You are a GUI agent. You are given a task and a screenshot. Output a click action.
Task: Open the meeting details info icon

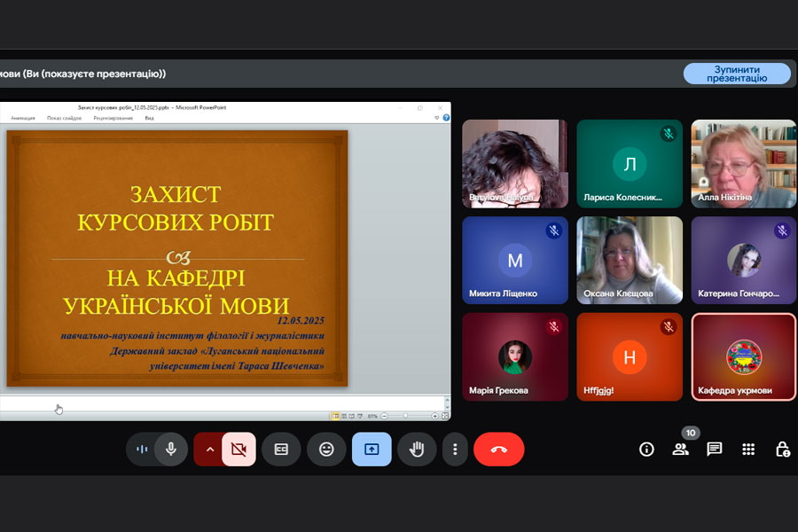(x=646, y=450)
